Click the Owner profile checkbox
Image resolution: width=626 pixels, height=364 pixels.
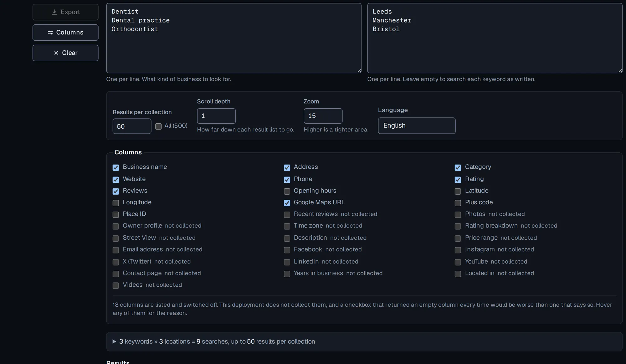click(x=116, y=226)
